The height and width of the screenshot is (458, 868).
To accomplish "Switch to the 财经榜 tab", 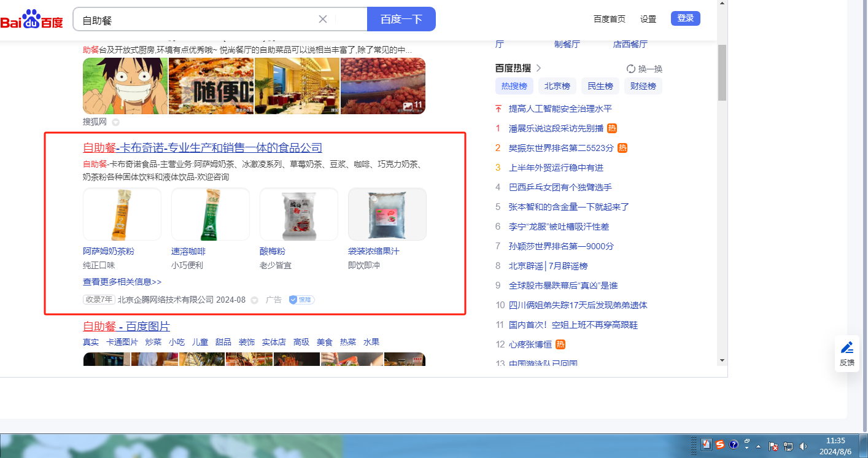I will pos(643,86).
